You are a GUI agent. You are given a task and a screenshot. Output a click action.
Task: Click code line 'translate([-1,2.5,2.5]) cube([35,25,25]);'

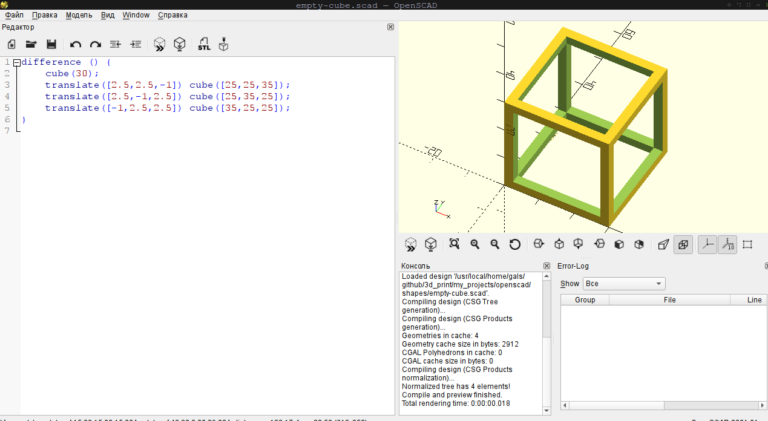coord(168,108)
